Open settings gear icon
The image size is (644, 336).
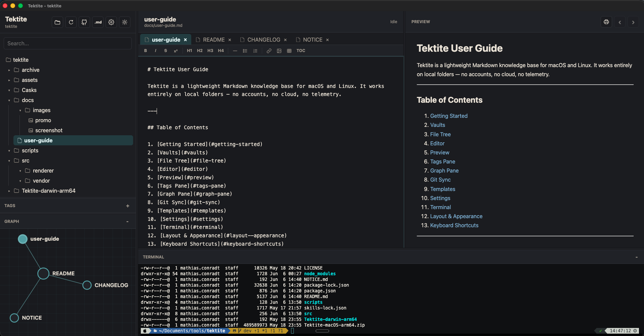click(x=111, y=22)
